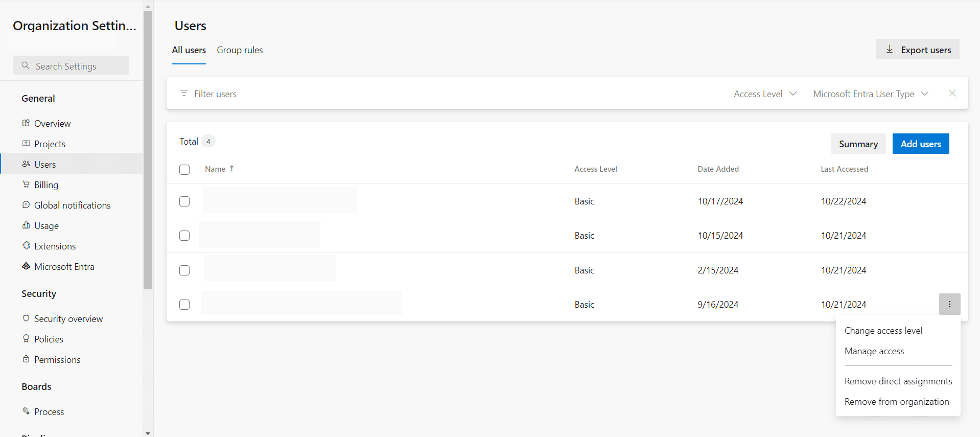The image size is (980, 437).
Task: Open Microsoft Entra User Type dropdown
Action: tap(870, 94)
